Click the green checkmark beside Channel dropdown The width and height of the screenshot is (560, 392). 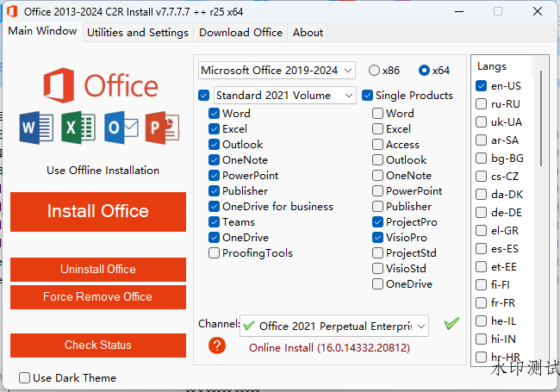pos(451,323)
